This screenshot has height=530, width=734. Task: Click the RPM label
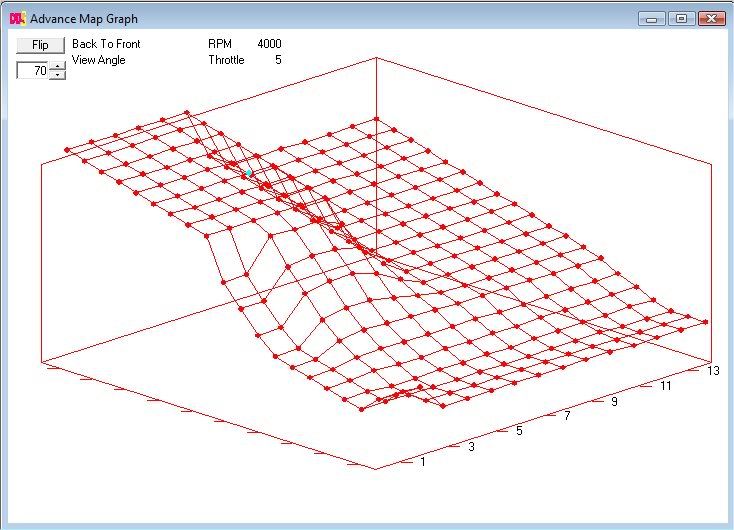coord(220,44)
